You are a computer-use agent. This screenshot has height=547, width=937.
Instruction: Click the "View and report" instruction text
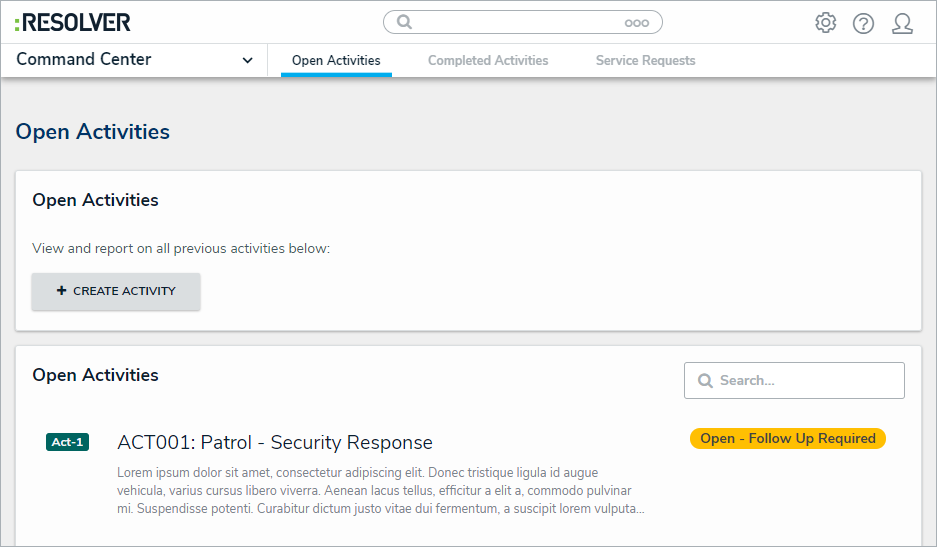pyautogui.click(x=181, y=248)
